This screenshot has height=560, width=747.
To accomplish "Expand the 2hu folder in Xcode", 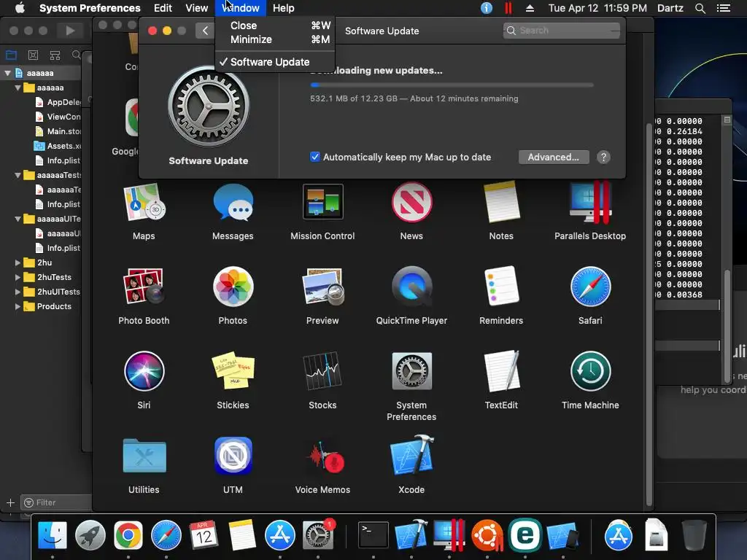I will pyautogui.click(x=18, y=262).
